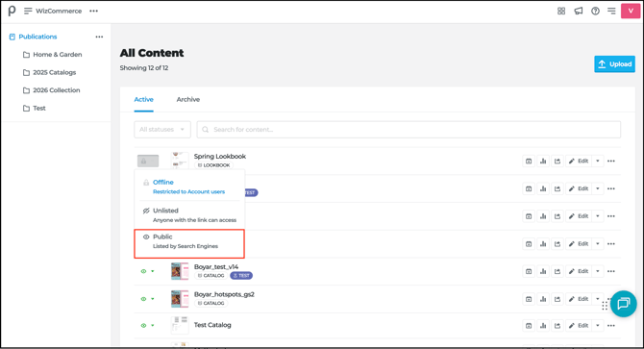This screenshot has width=644, height=349.
Task: Click the LOOKBOOK tag under Spring Lookbook
Action: [213, 165]
